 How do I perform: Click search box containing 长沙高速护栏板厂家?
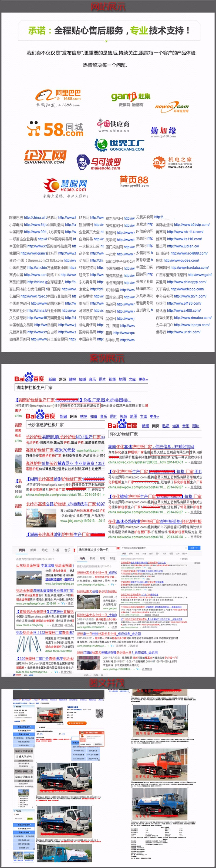(66, 425)
